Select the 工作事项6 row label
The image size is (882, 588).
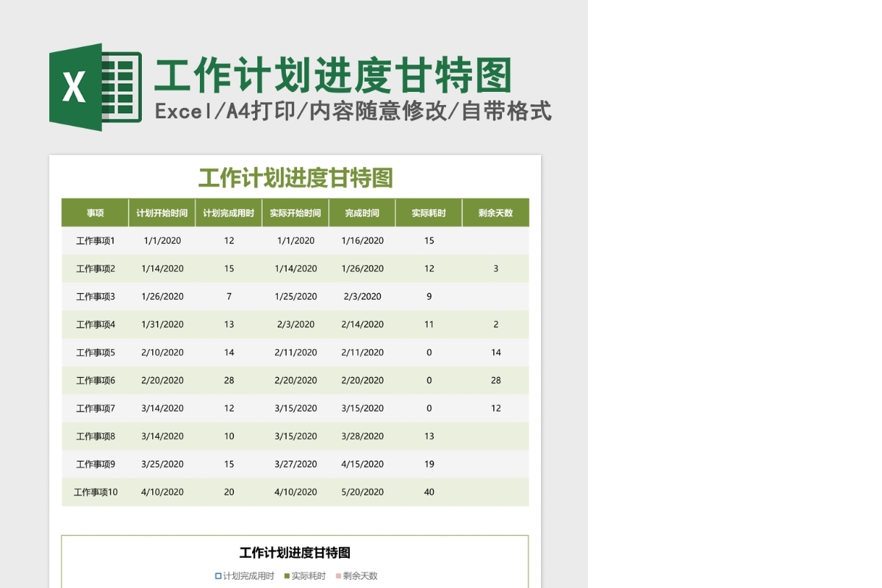tap(96, 380)
